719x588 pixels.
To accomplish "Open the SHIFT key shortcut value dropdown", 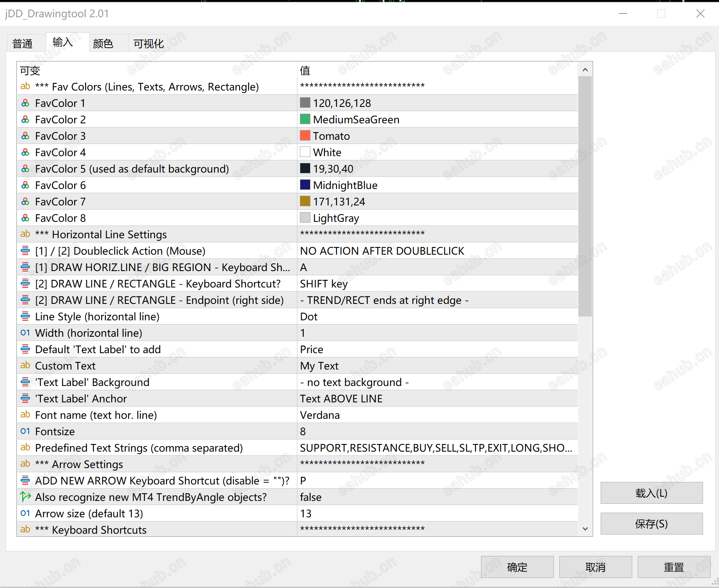I will [438, 284].
